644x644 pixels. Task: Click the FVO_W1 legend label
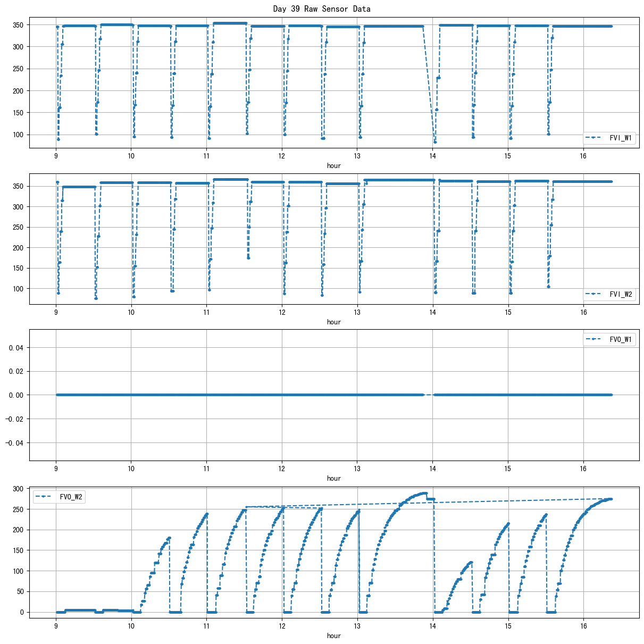pos(621,339)
